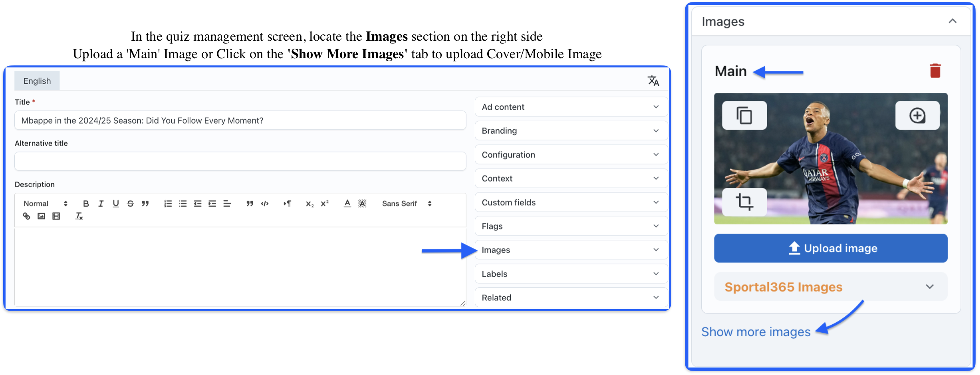This screenshot has width=980, height=375.
Task: Insert a link in description editor
Action: click(x=26, y=216)
